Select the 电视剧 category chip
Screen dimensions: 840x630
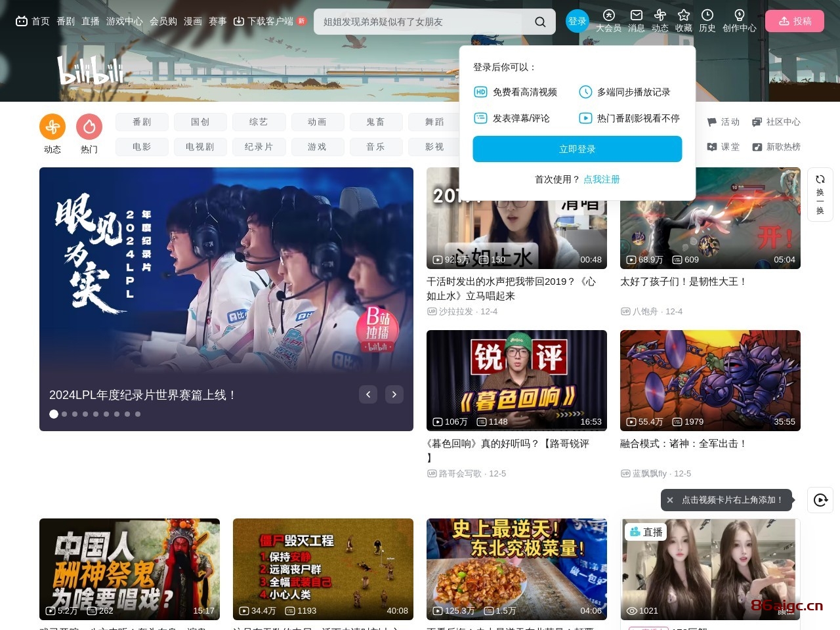[200, 147]
